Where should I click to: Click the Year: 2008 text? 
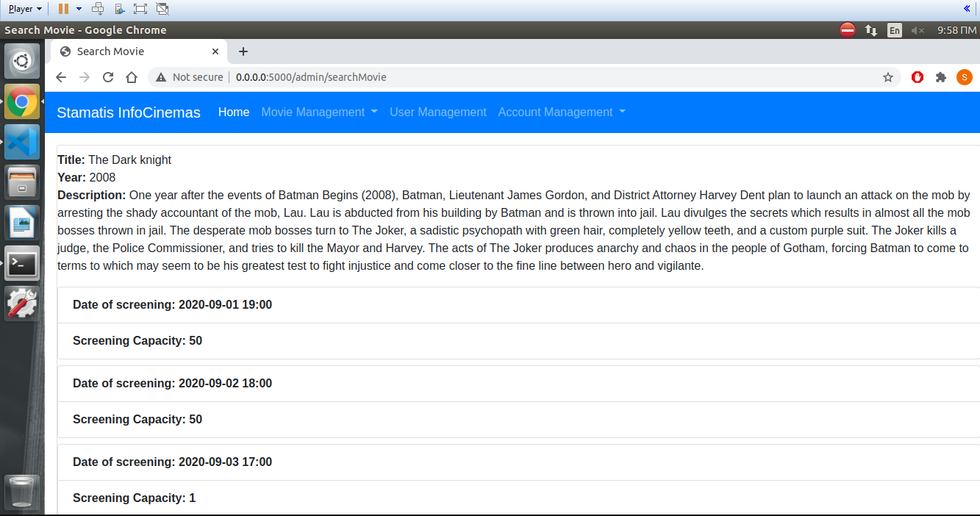click(87, 177)
